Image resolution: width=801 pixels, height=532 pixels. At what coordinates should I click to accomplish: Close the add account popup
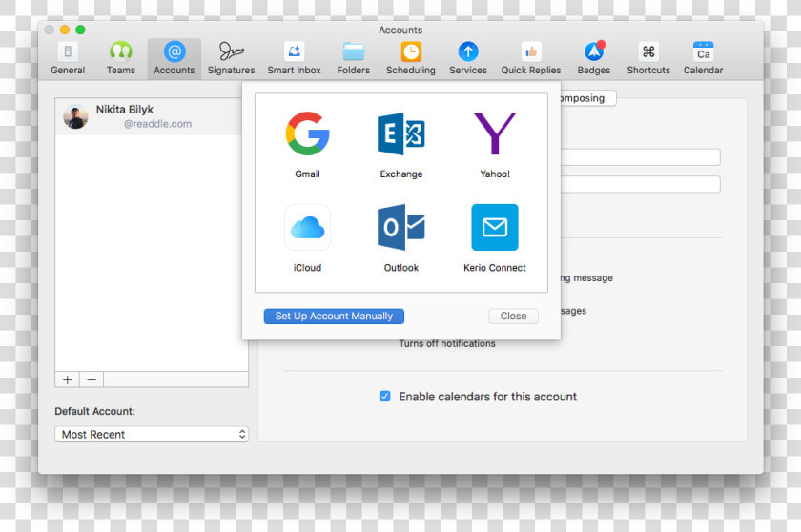pos(513,316)
